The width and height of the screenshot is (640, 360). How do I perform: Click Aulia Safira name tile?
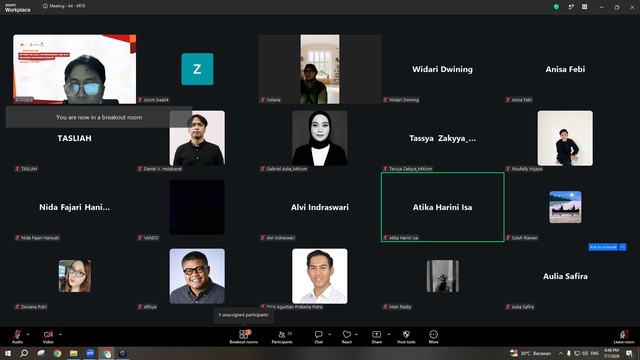coord(565,276)
